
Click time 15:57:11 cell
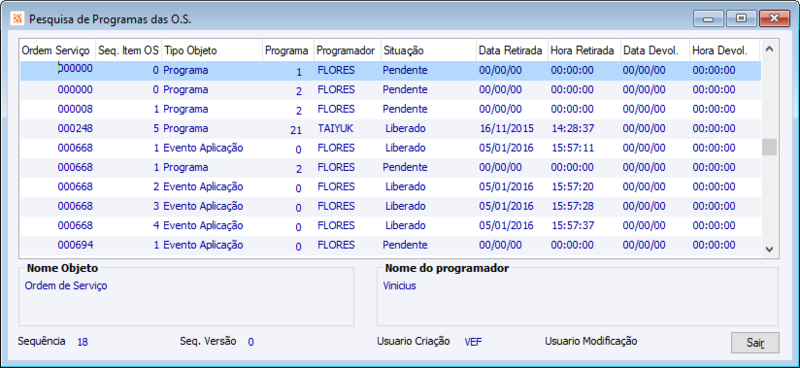pyautogui.click(x=572, y=148)
